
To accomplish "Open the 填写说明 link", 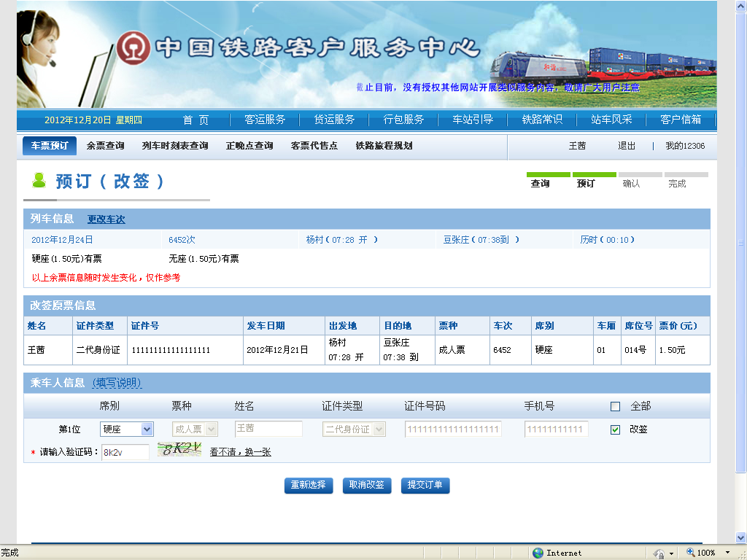I will coord(117,383).
